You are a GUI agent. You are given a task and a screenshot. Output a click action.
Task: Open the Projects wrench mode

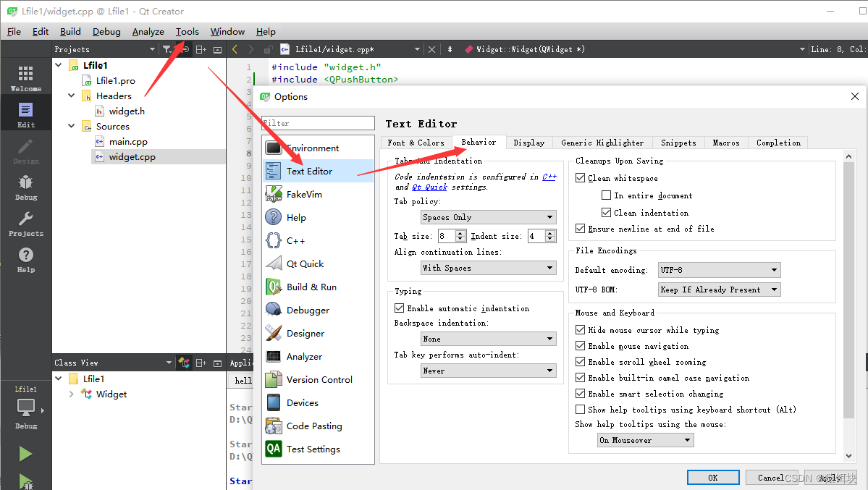point(25,224)
